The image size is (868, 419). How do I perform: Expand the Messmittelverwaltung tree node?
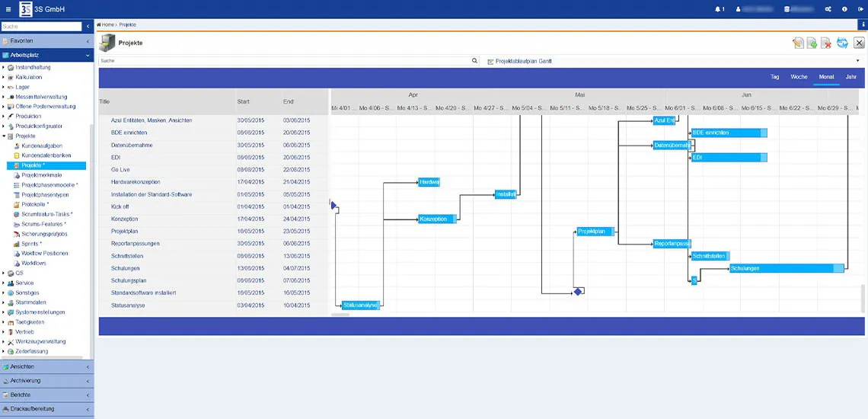pos(3,97)
